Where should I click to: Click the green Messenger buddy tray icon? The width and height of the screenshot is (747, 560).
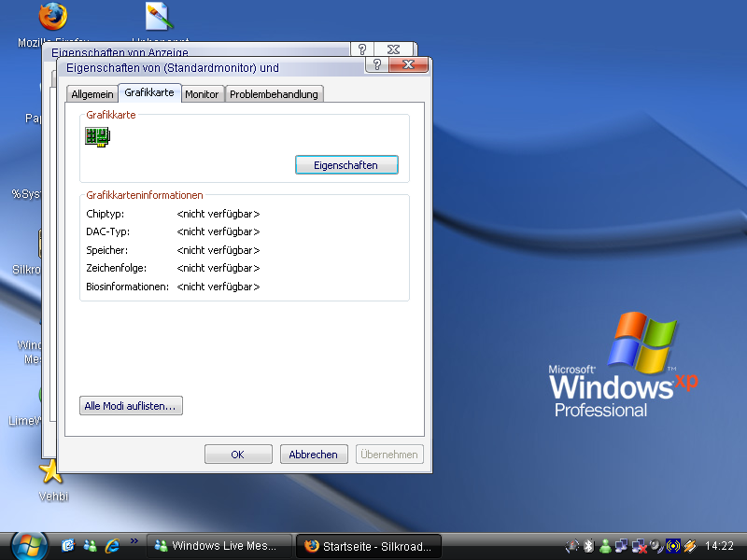(x=605, y=546)
